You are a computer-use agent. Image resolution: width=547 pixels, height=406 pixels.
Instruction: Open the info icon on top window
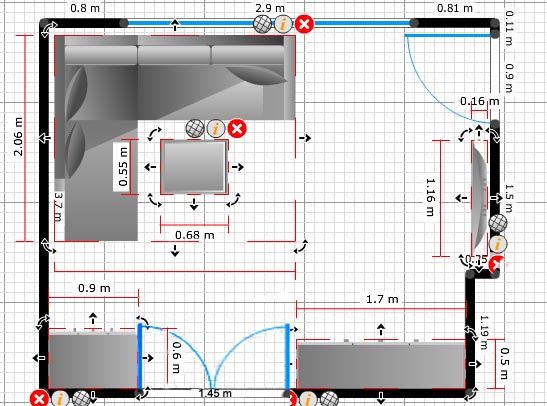tap(283, 24)
